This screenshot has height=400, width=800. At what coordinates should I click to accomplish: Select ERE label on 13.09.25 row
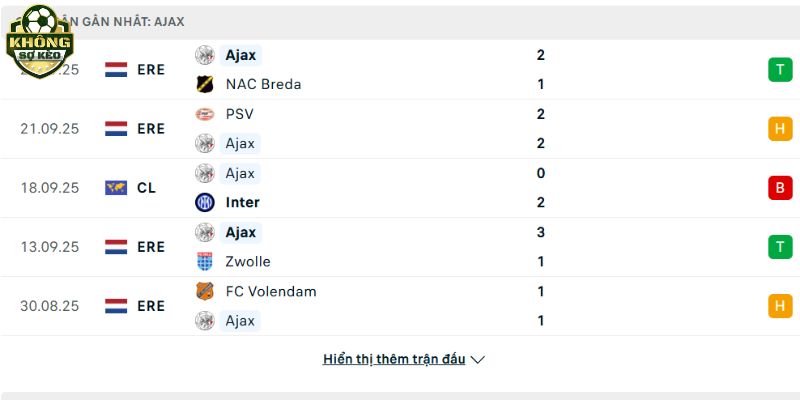point(151,247)
